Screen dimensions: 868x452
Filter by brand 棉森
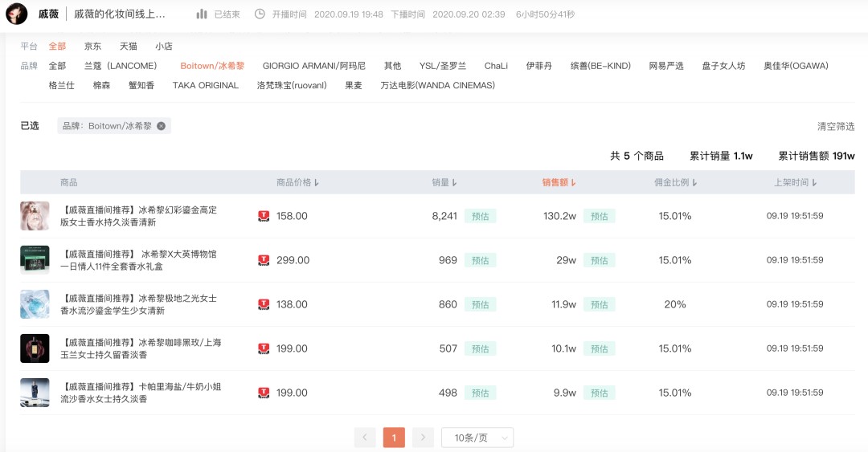click(x=101, y=85)
